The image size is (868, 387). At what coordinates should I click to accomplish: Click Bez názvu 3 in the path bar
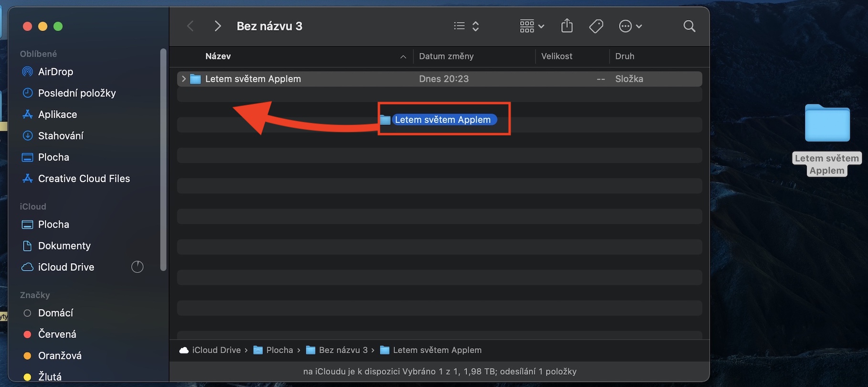tap(337, 350)
